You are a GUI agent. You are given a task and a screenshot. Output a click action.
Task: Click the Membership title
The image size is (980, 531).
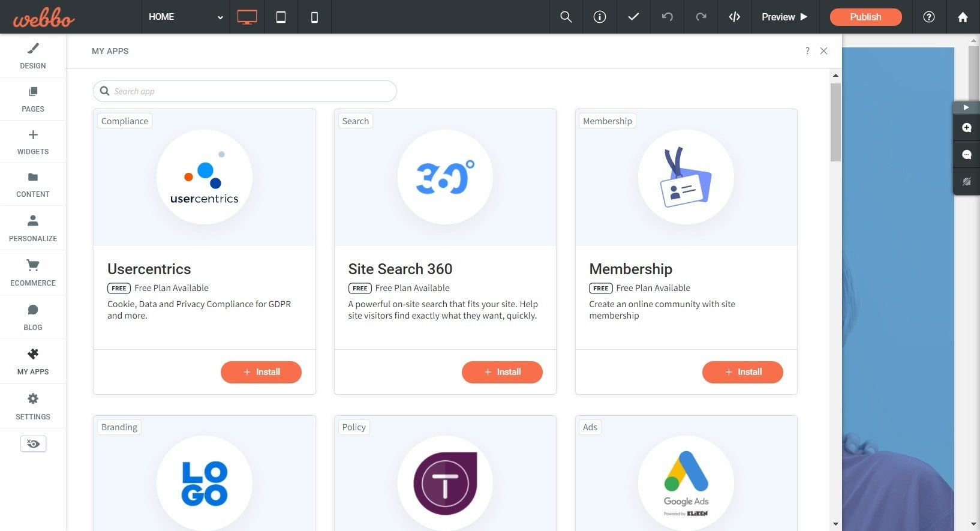630,269
